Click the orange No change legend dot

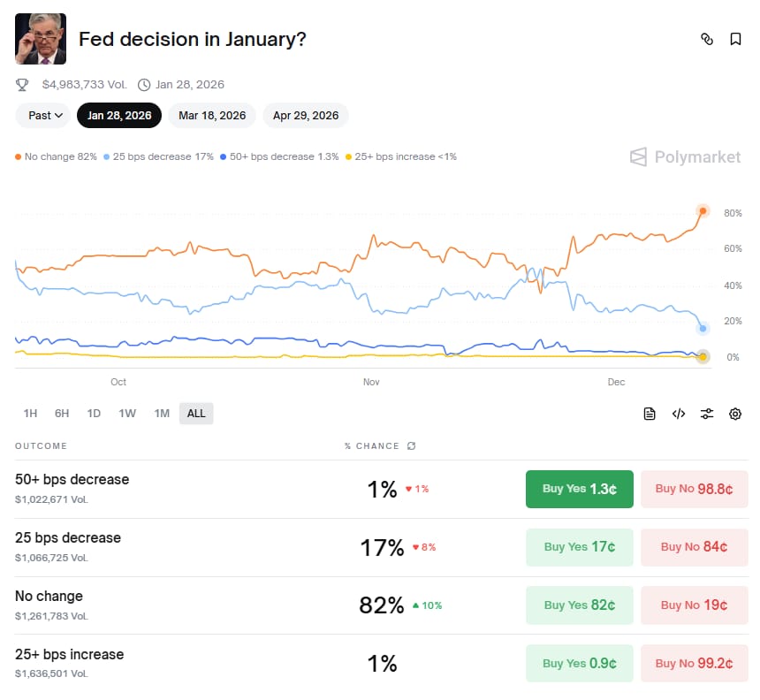coord(19,157)
